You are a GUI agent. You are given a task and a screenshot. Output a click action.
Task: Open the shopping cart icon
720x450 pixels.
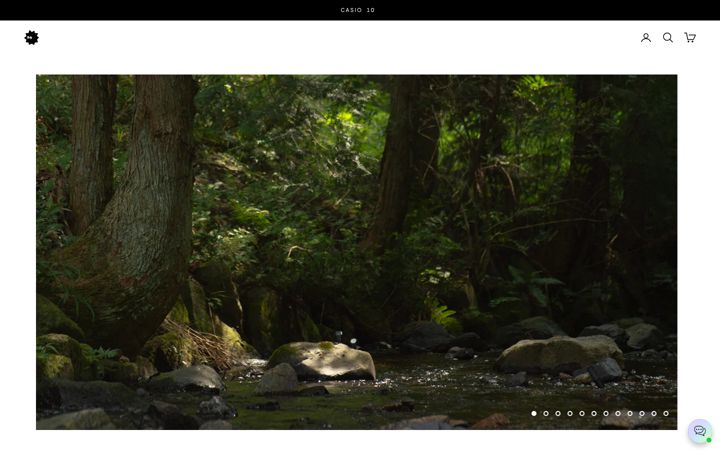click(x=690, y=38)
